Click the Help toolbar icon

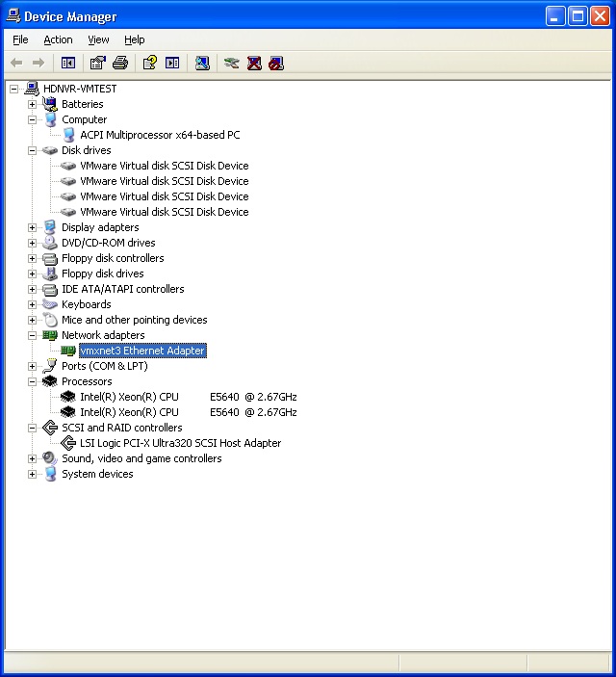point(150,63)
